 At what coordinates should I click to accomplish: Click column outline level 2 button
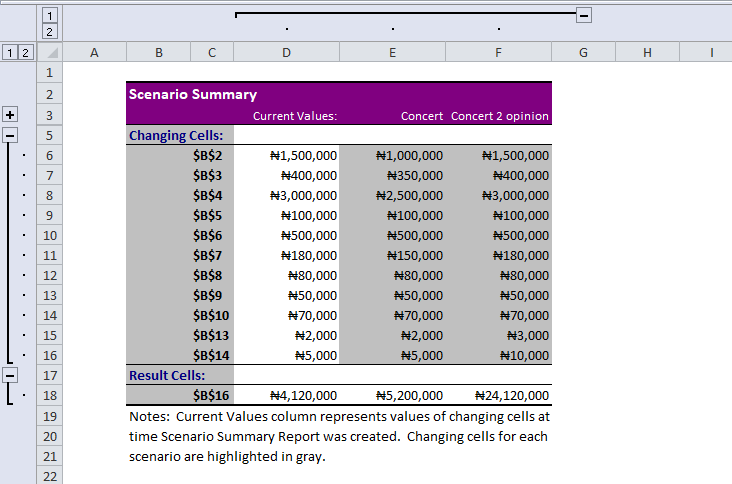48,32
